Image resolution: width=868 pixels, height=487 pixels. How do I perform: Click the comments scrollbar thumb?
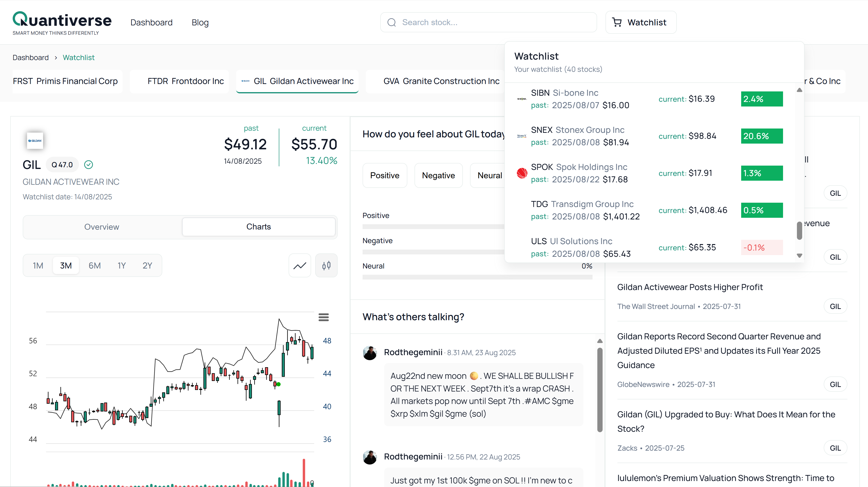tap(600, 390)
